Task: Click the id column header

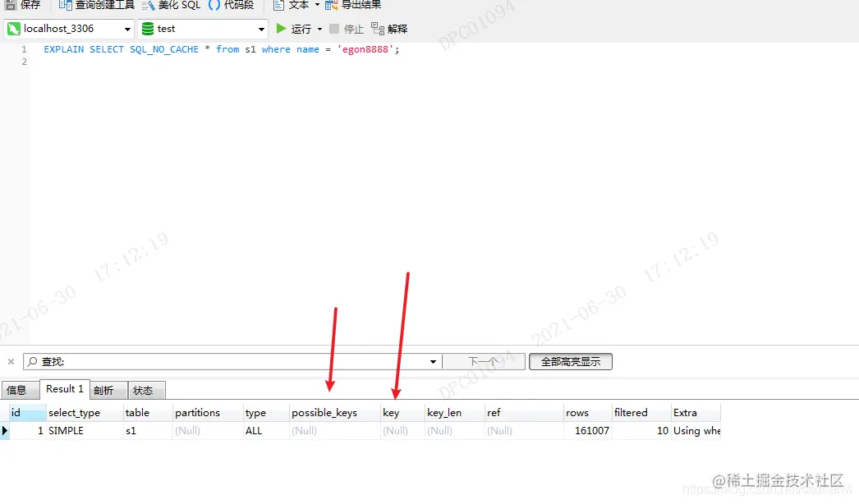Action: [x=27, y=413]
